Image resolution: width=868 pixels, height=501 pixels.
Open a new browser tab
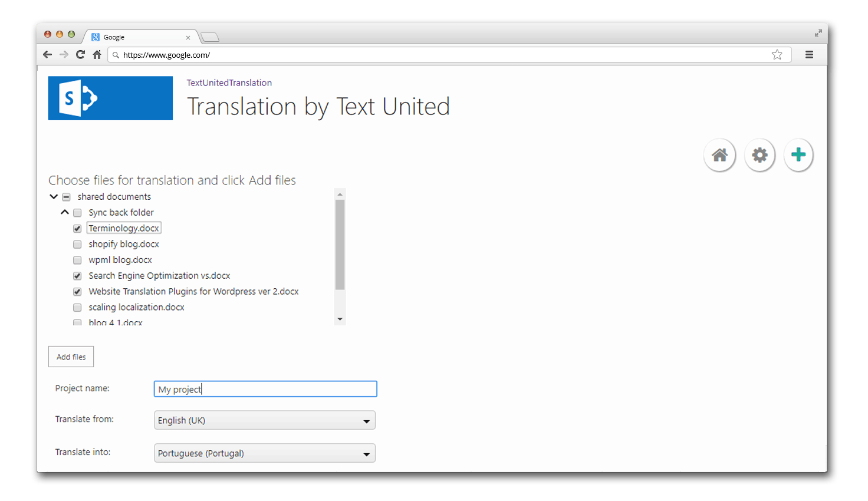pos(210,37)
